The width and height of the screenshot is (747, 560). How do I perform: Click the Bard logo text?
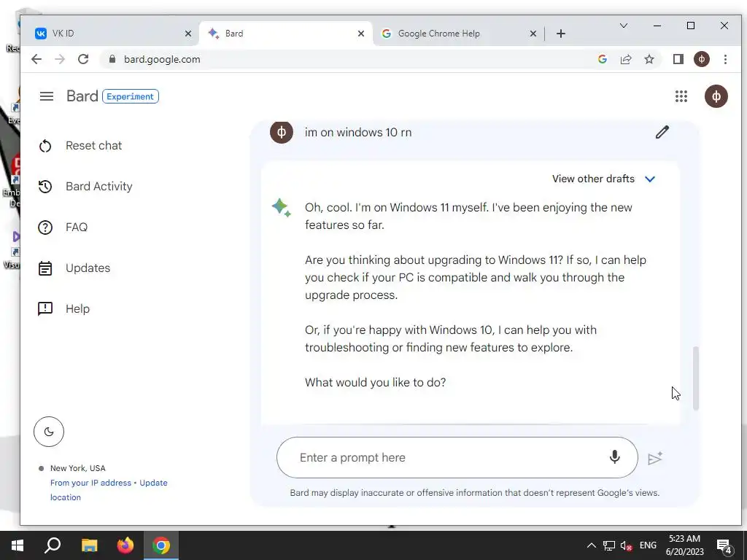pos(82,96)
